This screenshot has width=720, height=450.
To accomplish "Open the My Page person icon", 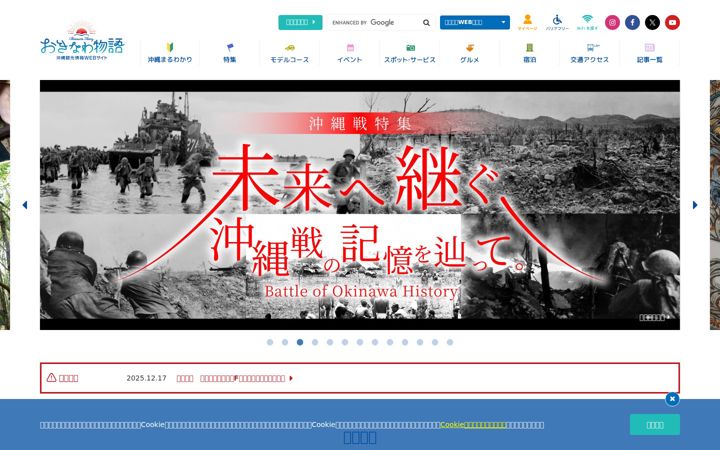I will coord(527,22).
